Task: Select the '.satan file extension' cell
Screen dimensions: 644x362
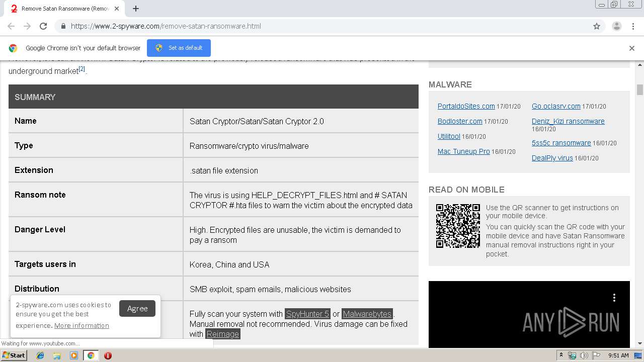Action: click(x=301, y=170)
